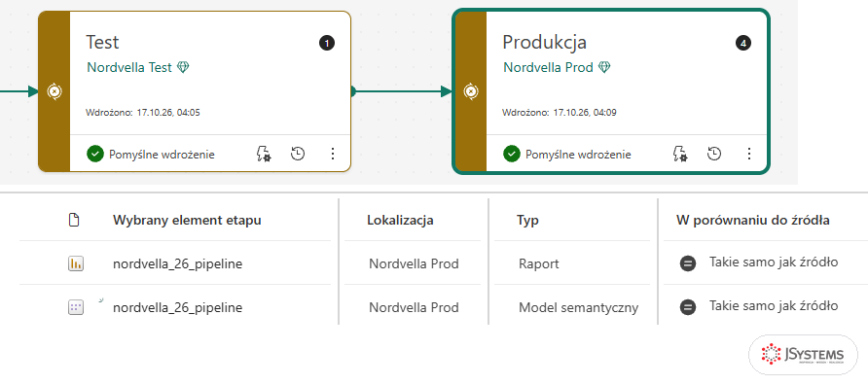Image resolution: width=868 pixels, height=385 pixels.
Task: Open the Nordvella Prod workspace link
Action: [548, 67]
